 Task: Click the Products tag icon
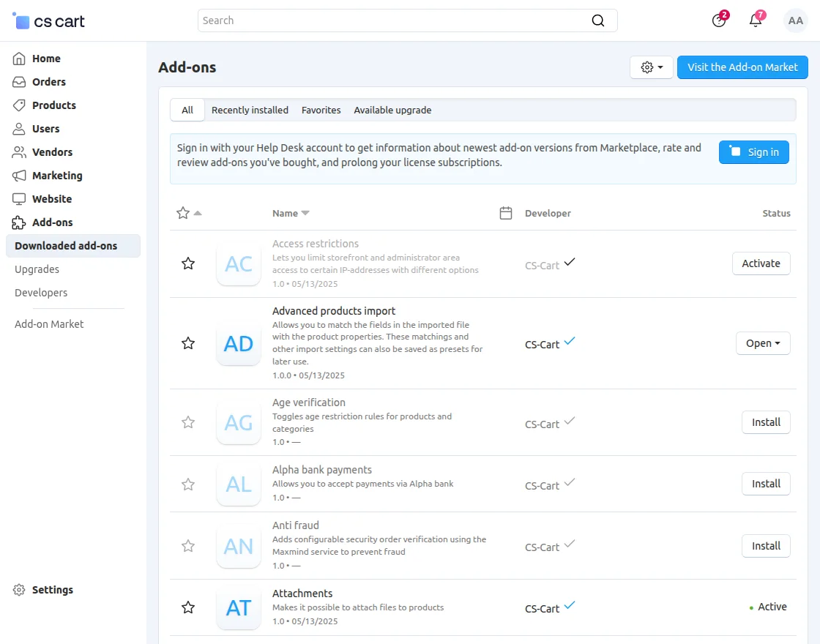click(x=18, y=105)
